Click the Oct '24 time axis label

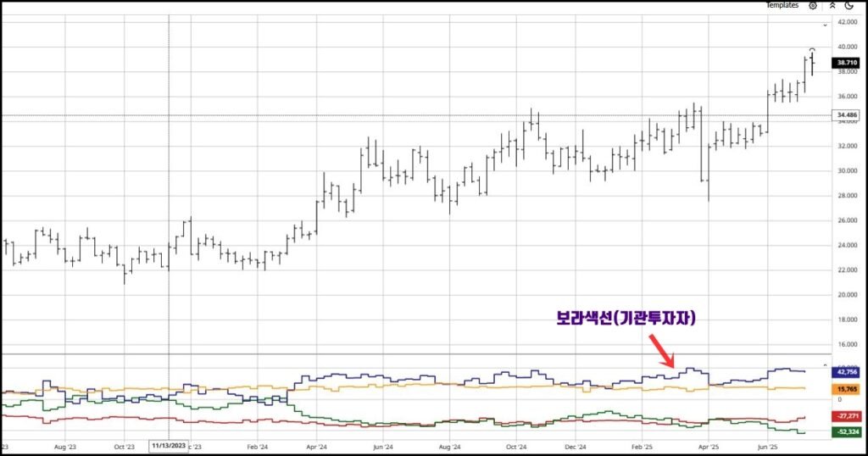click(516, 447)
